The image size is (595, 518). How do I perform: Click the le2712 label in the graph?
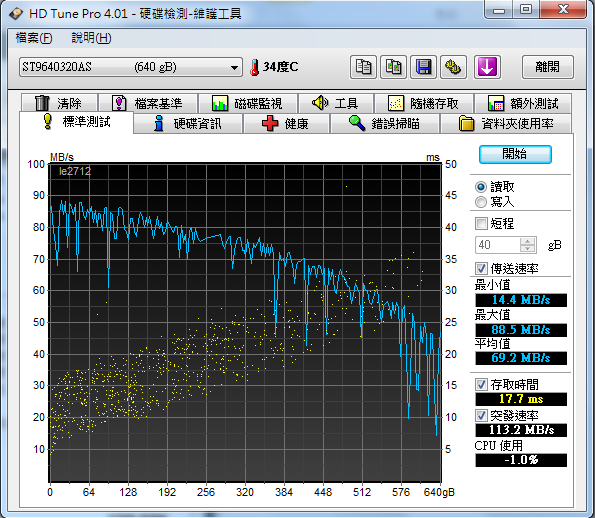click(x=75, y=171)
